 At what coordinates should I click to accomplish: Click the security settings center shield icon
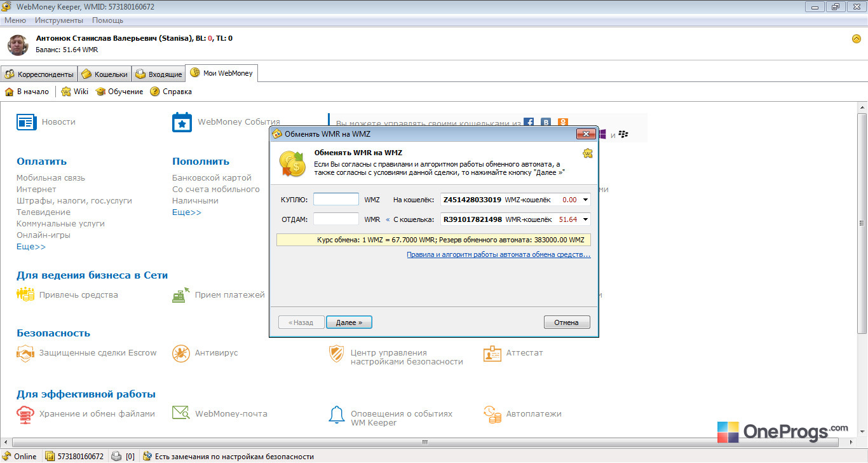pos(336,354)
